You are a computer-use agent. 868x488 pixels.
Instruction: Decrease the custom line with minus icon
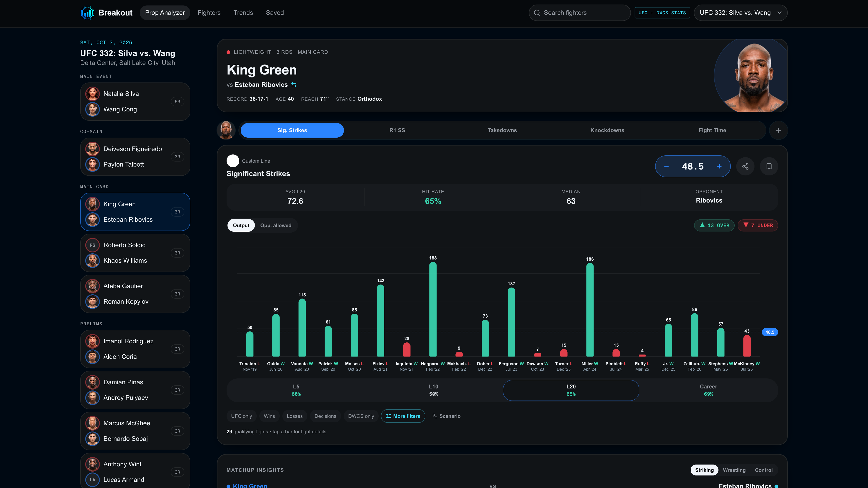click(x=666, y=166)
